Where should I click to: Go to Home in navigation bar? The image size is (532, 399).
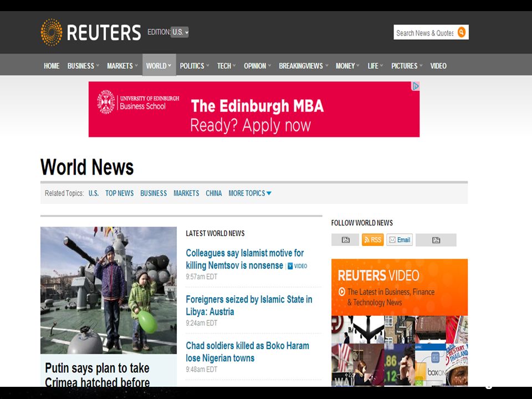point(52,66)
